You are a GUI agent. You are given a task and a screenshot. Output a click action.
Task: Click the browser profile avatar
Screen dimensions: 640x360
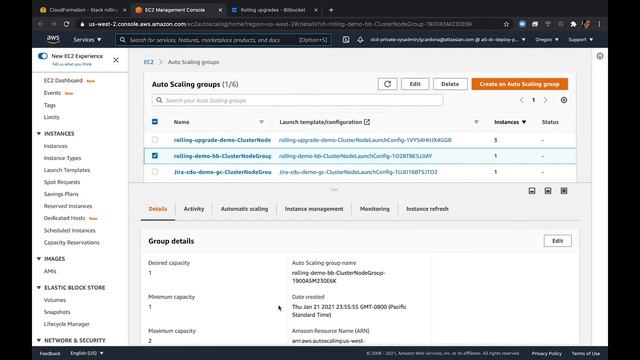click(587, 24)
